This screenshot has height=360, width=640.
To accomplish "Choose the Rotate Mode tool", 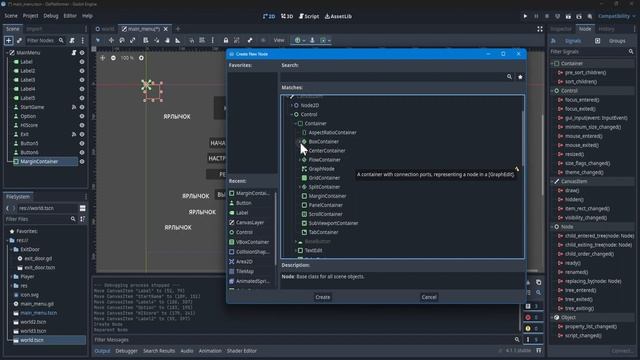I will coord(122,40).
